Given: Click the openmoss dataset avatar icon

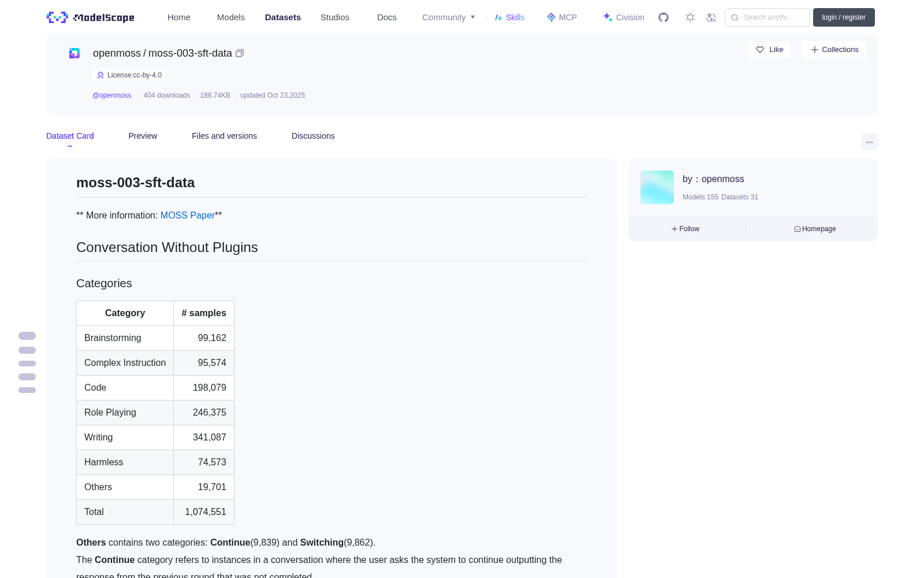Looking at the screenshot, I should tap(74, 53).
